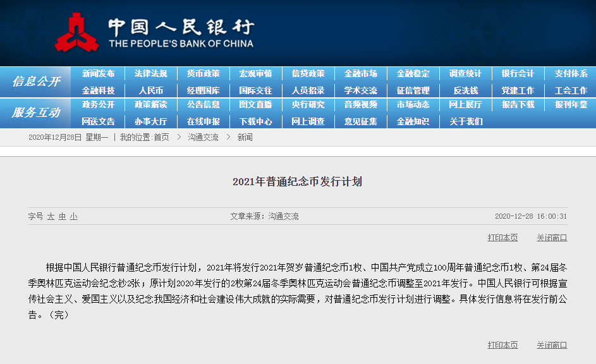
Task: Click bottom 关闭窗口 link
Action: [x=552, y=345]
